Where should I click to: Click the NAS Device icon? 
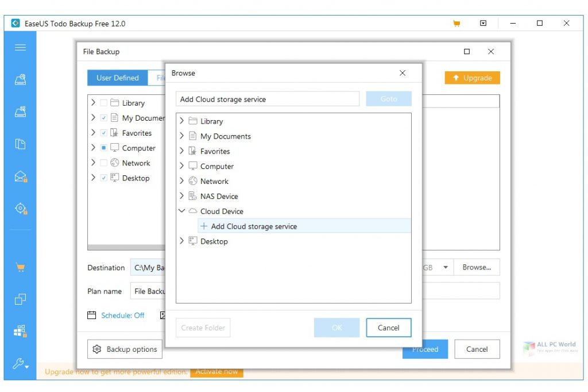click(193, 196)
